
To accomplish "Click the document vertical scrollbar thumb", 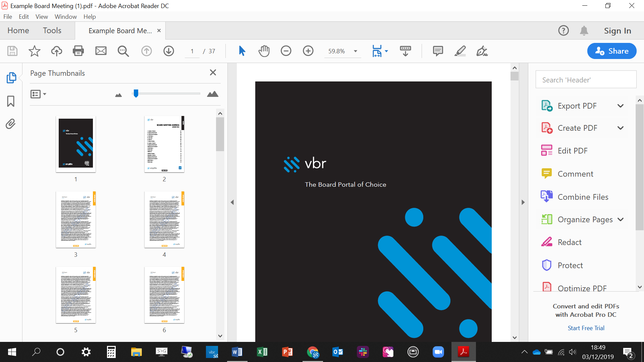I will click(x=515, y=76).
